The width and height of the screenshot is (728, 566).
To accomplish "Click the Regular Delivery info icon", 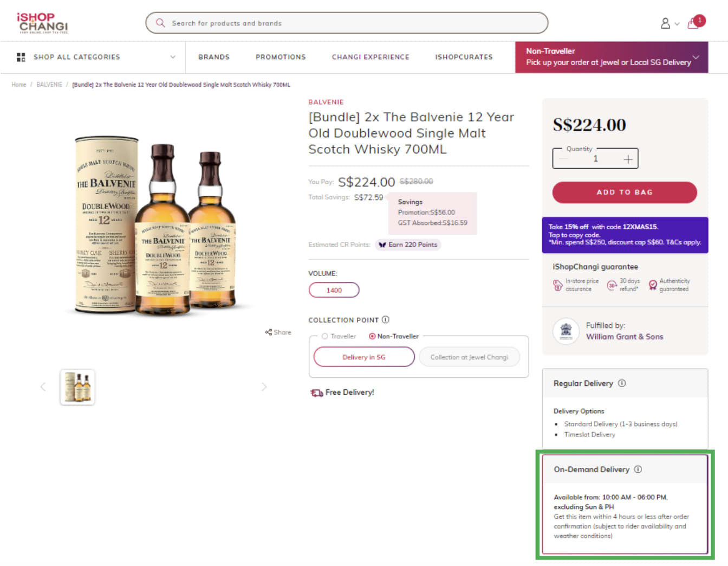I will coord(622,383).
